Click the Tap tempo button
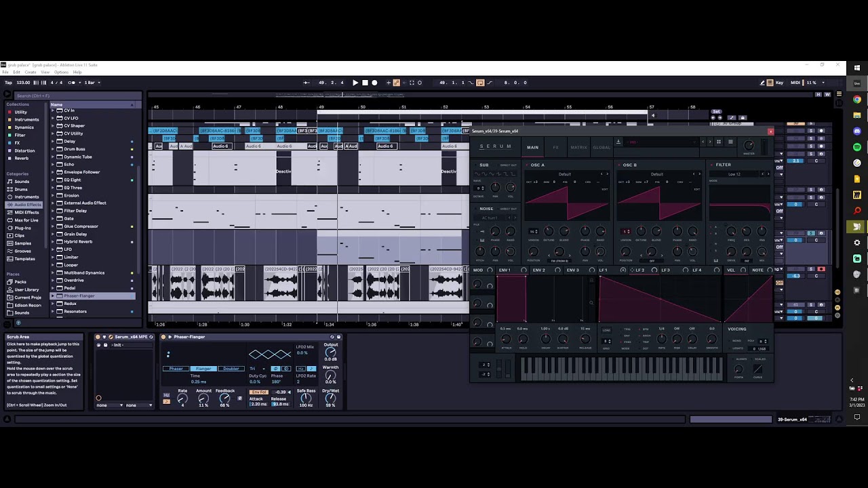Image resolution: width=868 pixels, height=488 pixels. tap(8, 83)
